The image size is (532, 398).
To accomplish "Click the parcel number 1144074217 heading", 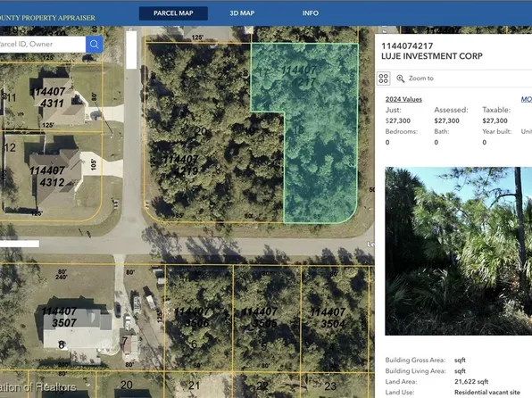I will tap(407, 46).
